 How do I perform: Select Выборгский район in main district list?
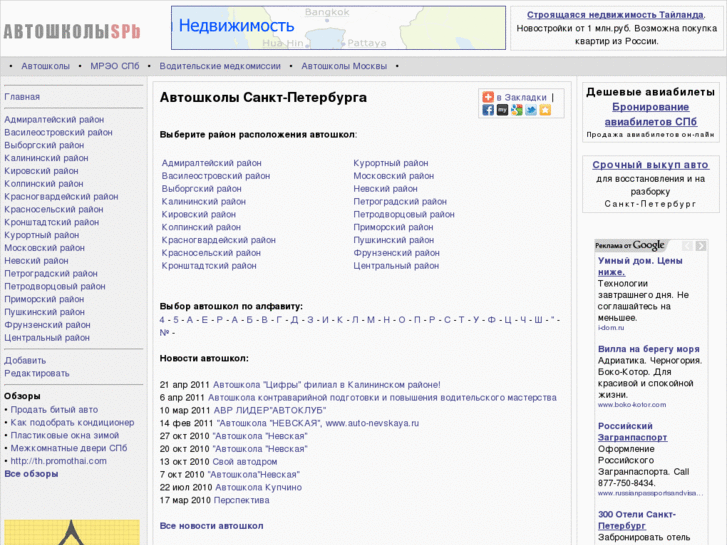(x=201, y=189)
